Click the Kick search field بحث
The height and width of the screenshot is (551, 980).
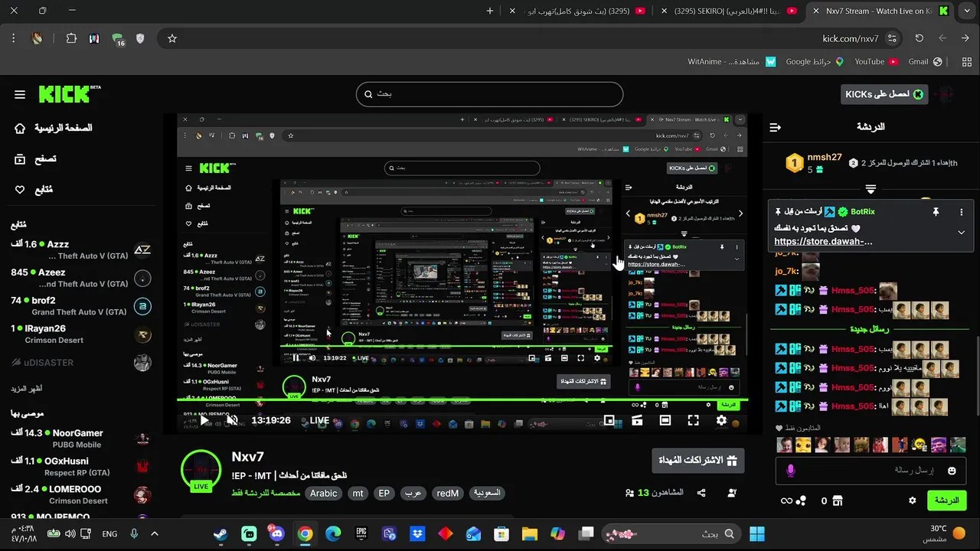pyautogui.click(x=489, y=94)
